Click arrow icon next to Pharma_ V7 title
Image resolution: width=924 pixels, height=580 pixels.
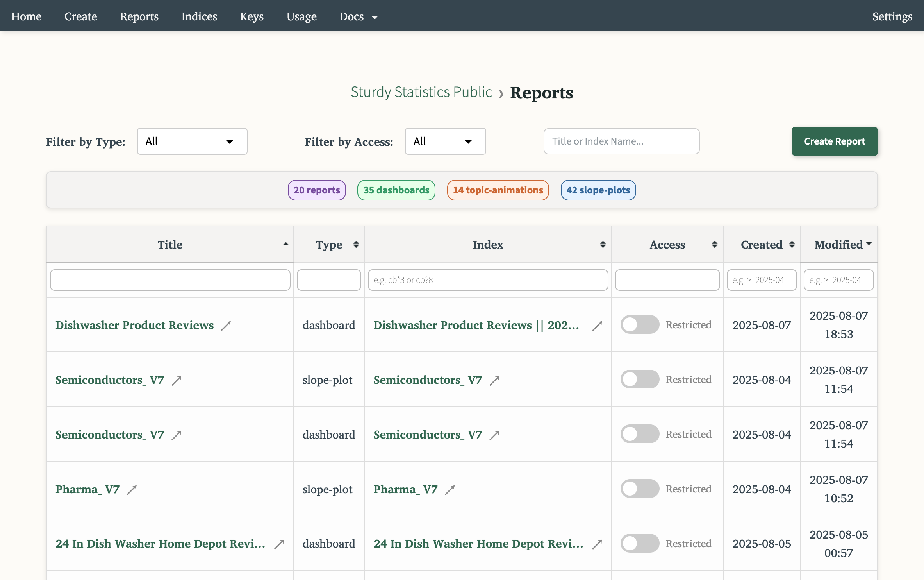pyautogui.click(x=132, y=490)
